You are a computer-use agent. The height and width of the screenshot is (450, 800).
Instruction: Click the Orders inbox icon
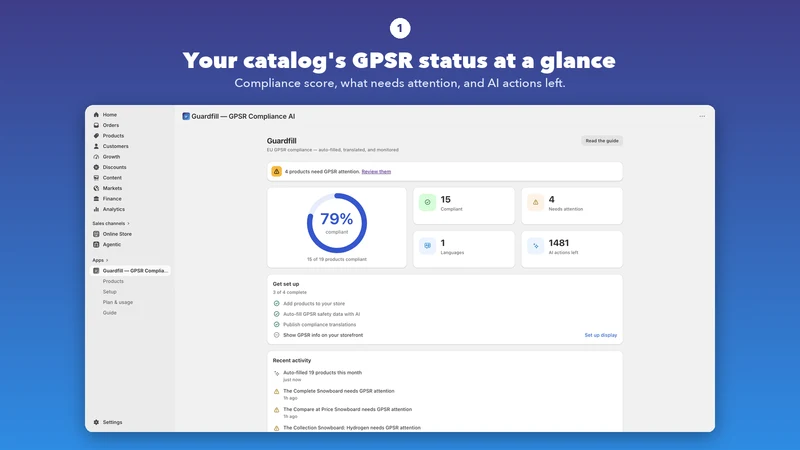(x=96, y=125)
